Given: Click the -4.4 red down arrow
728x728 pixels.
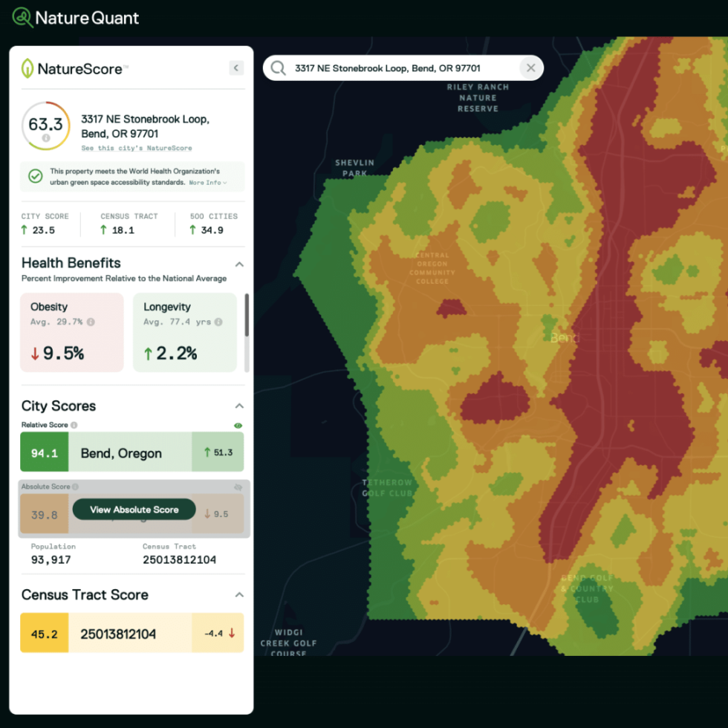Looking at the screenshot, I should (x=232, y=633).
